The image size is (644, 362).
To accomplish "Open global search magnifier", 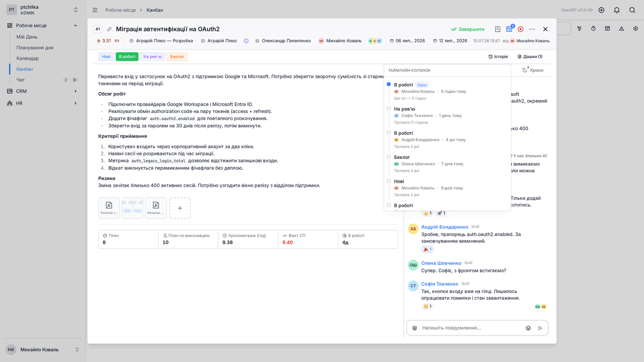I will (x=632, y=10).
